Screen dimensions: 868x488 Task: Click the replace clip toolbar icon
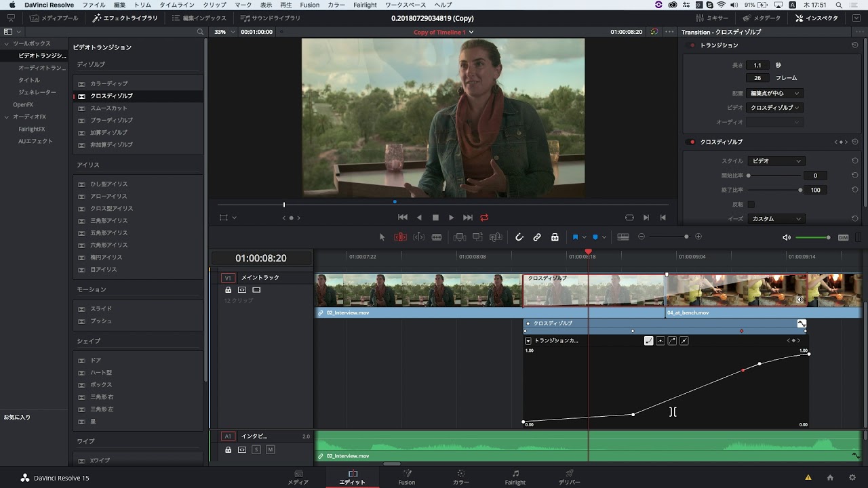tap(496, 237)
